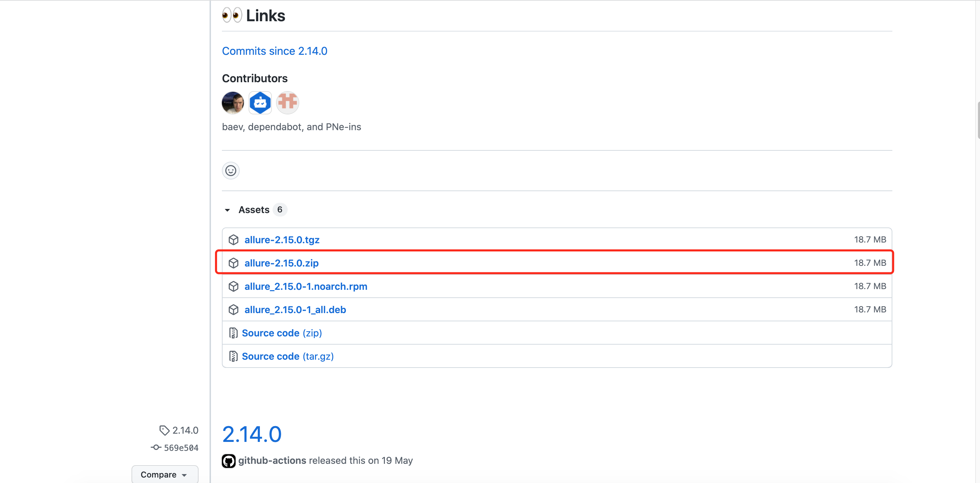Open github-actions author profile
This screenshot has width=980, height=483.
(x=272, y=460)
